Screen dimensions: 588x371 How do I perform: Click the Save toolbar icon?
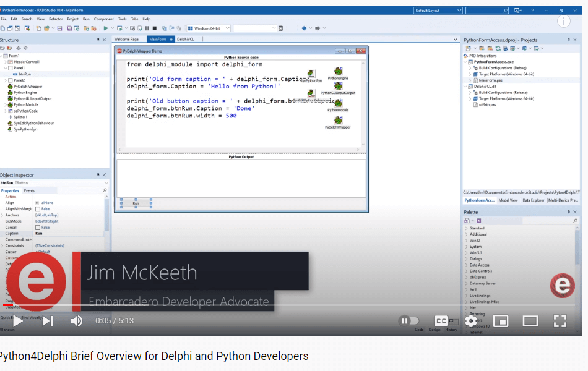(x=59, y=28)
